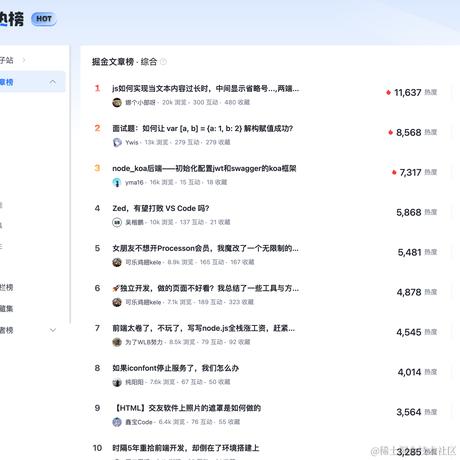Click author name 可乐鸡翅kele on 独立开发 row

click(143, 302)
